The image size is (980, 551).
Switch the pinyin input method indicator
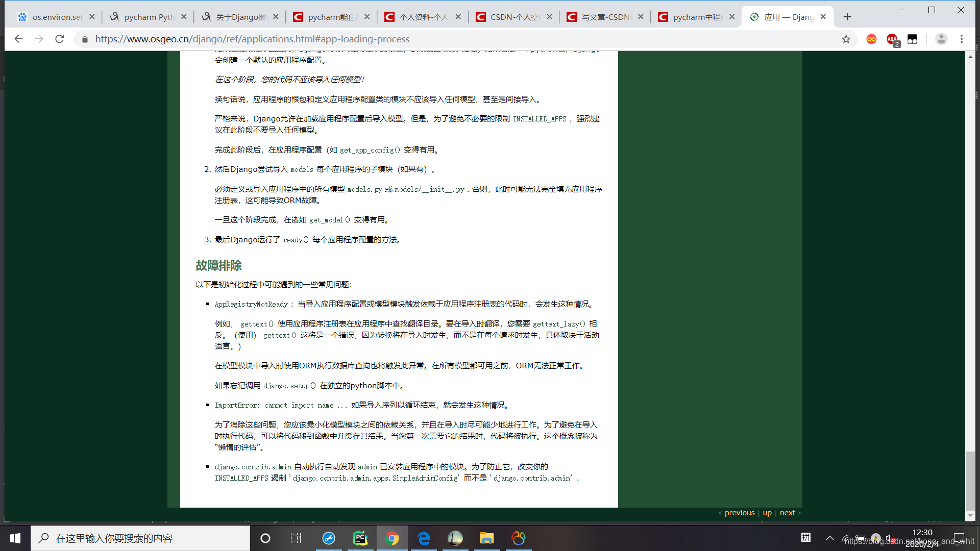point(806,538)
